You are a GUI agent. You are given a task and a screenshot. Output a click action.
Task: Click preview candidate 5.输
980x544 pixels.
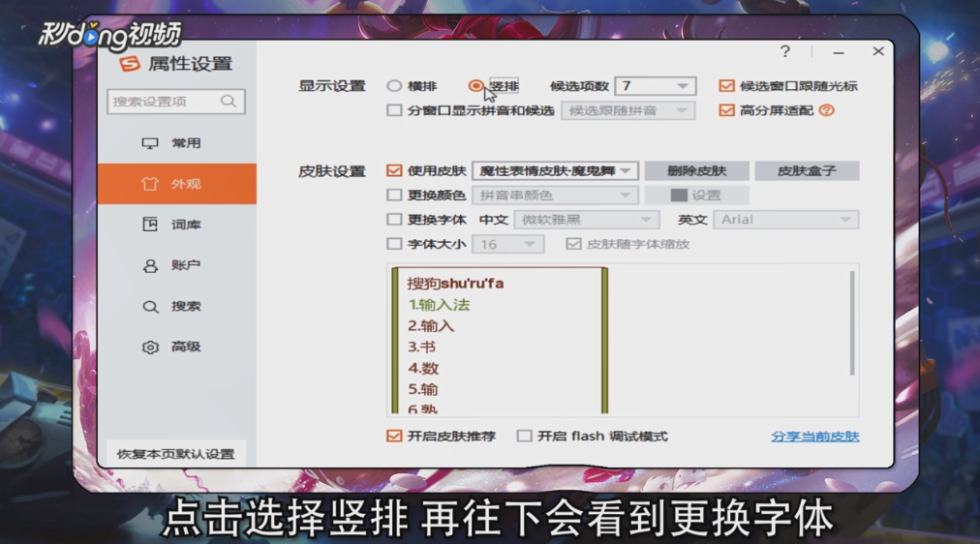423,390
